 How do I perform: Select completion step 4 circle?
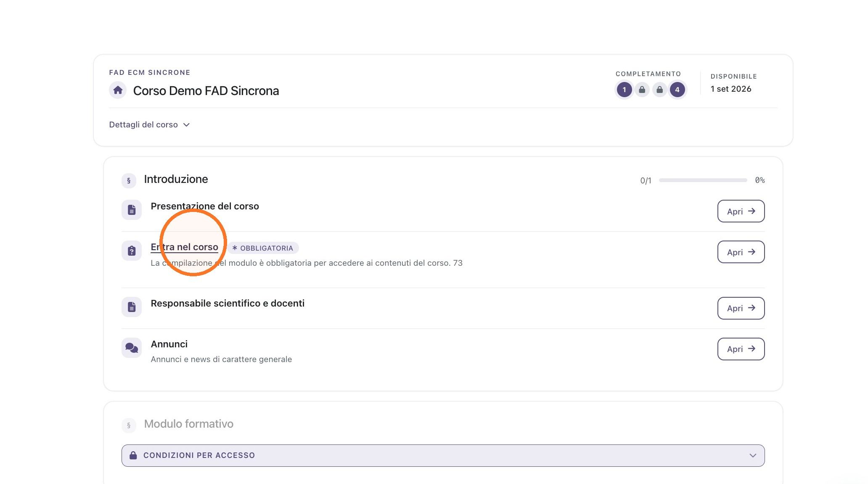[x=677, y=90]
